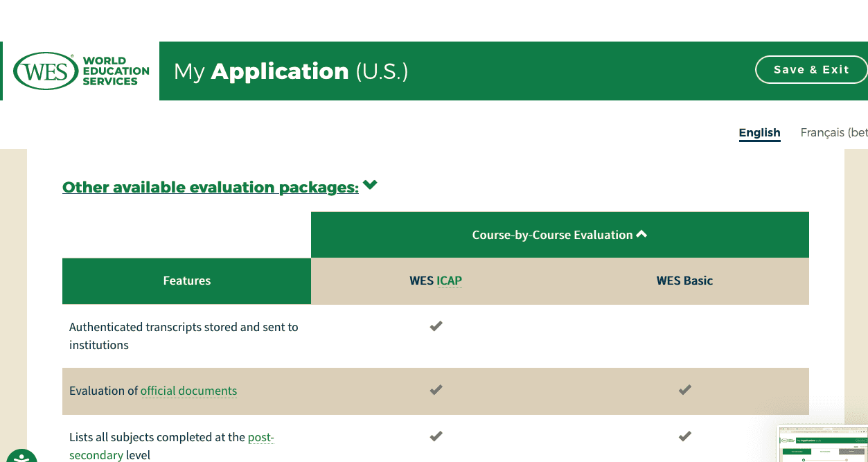Select the Features column header
The width and height of the screenshot is (868, 462).
pos(186,281)
